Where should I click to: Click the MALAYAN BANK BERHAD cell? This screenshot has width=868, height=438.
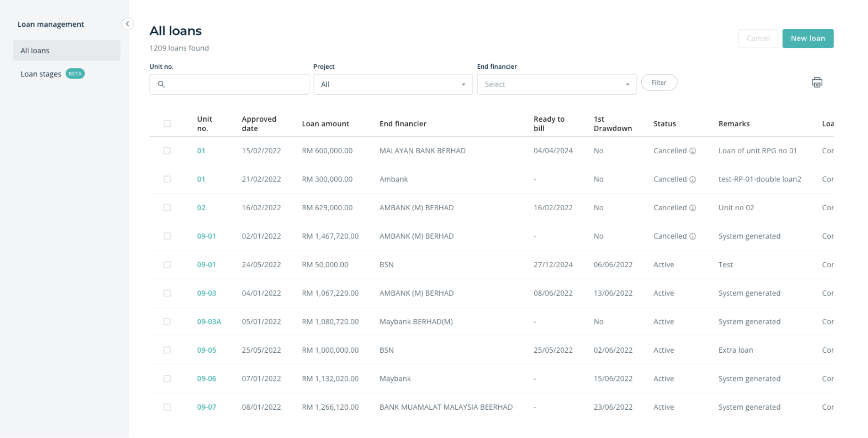[x=422, y=151]
